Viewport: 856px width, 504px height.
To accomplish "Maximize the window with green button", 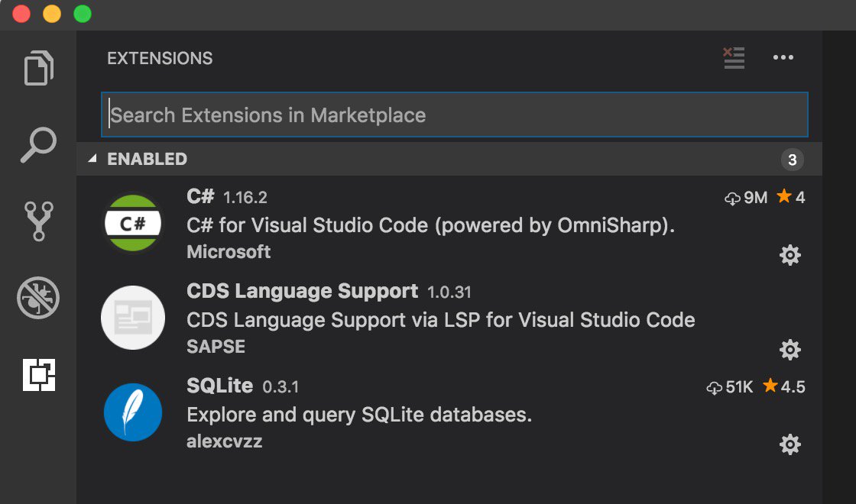I will click(x=83, y=14).
